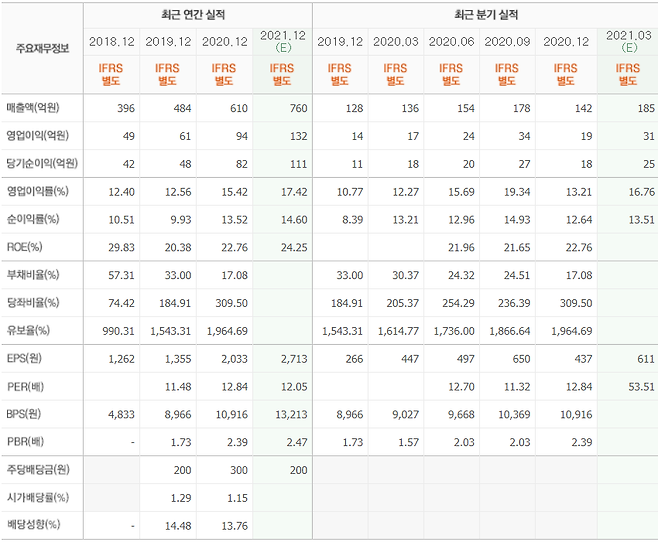Click the 주당배당금(원) row label
Image resolution: width=658 pixels, height=542 pixels.
pos(39,470)
